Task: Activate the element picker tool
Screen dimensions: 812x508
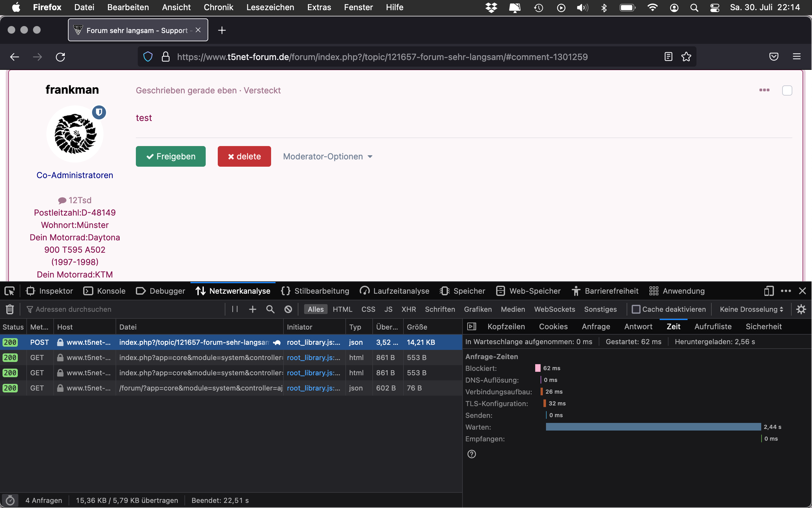Action: coord(10,291)
